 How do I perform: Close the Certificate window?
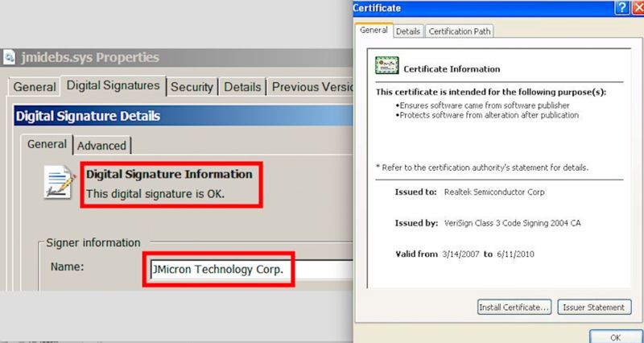click(x=638, y=8)
